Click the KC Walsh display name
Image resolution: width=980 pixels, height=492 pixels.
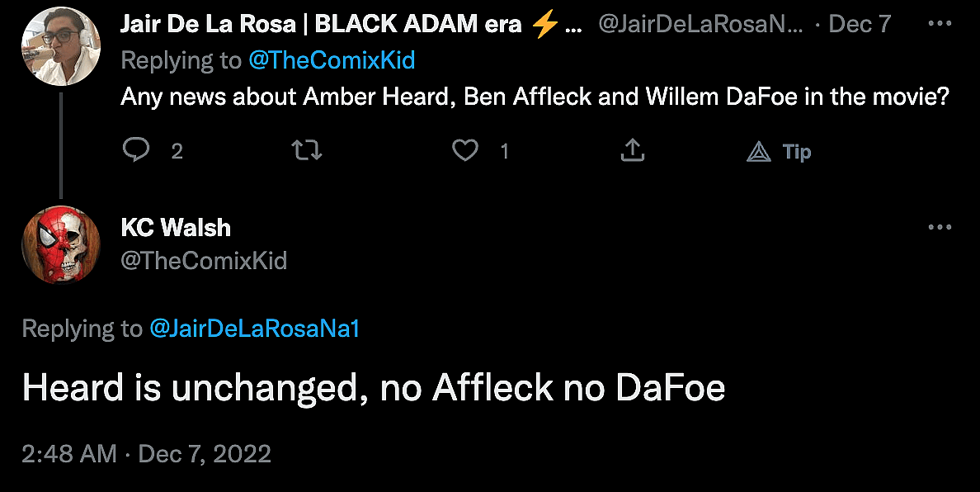(176, 228)
